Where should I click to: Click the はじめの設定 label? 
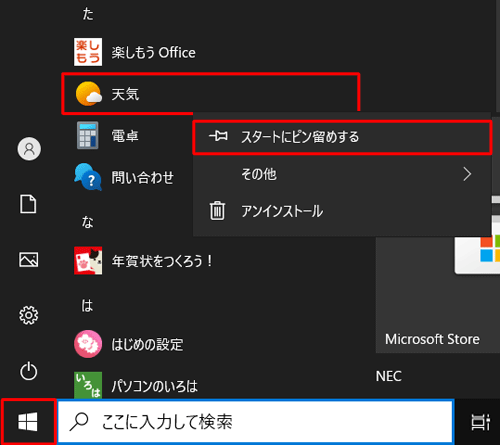point(147,344)
